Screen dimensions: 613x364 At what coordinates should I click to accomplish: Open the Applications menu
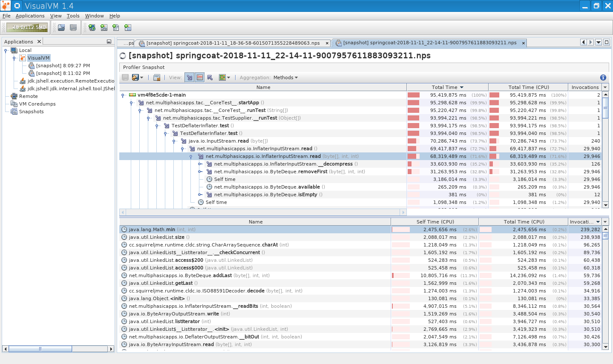point(30,16)
